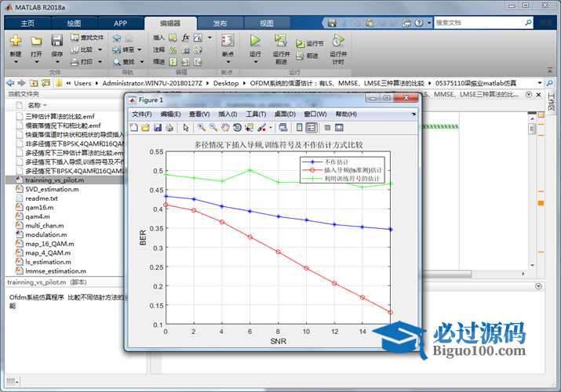Click Desktop in the folder path
The height and width of the screenshot is (392, 561).
point(226,83)
